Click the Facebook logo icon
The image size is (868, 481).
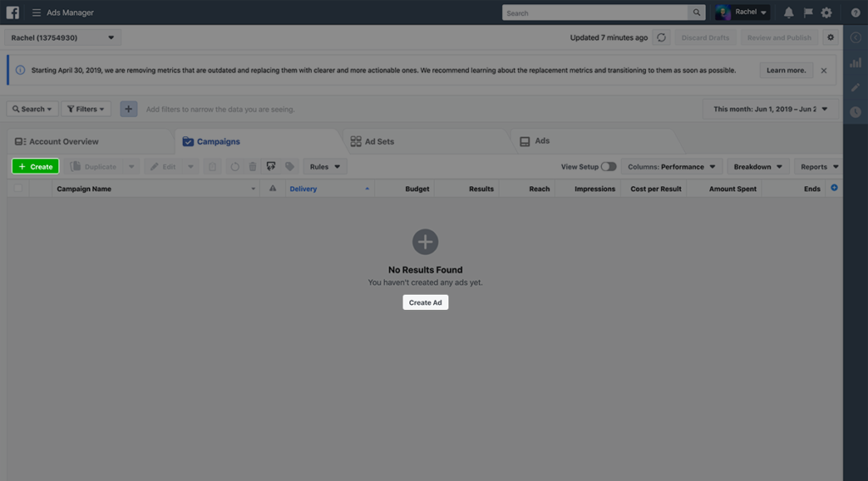13,13
